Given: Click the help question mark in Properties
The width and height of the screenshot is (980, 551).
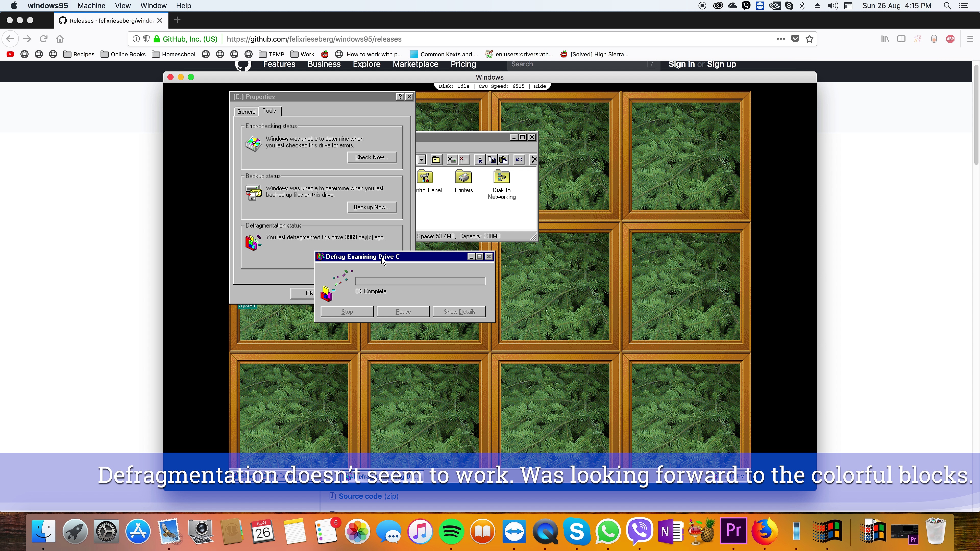Looking at the screenshot, I should pyautogui.click(x=400, y=97).
